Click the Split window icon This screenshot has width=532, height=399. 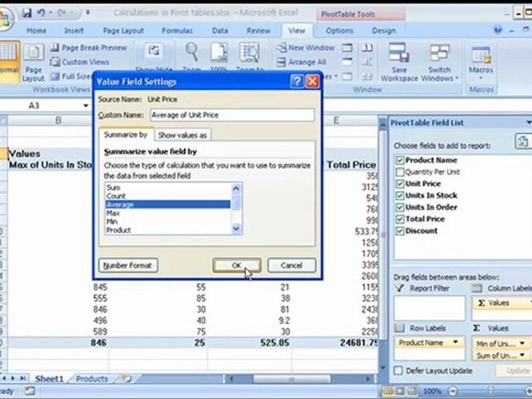(x=347, y=48)
